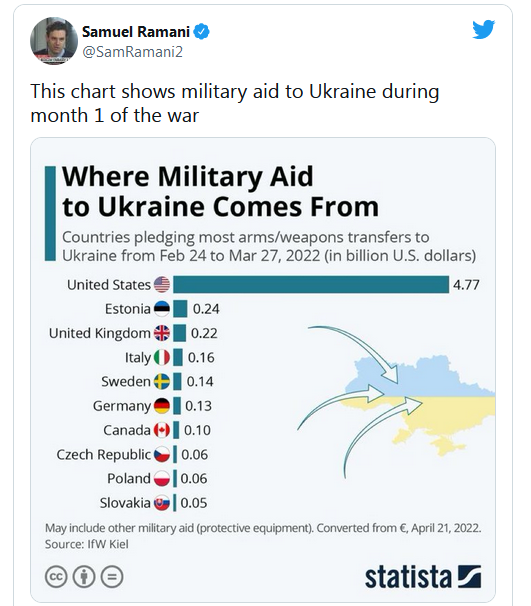The height and width of the screenshot is (606, 531).
Task: Click the no-derivatives equals icon
Action: (x=112, y=577)
